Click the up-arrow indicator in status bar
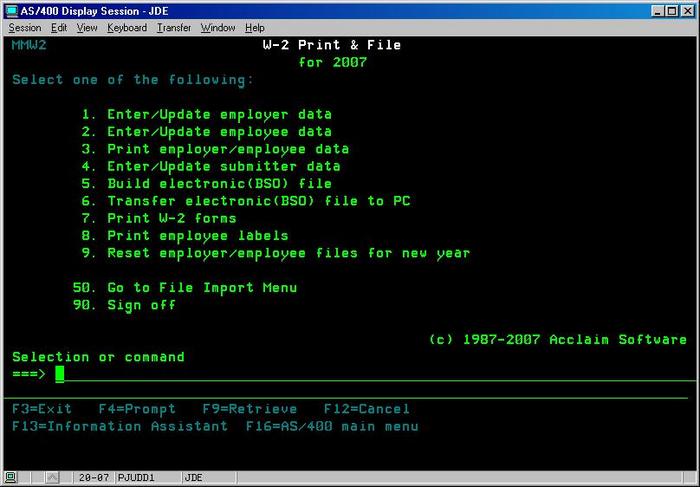700x487 pixels. [x=54, y=478]
